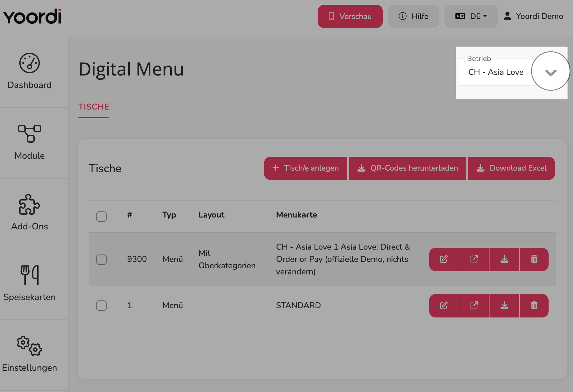The width and height of the screenshot is (573, 392).
Task: Click the # column header
Action: click(x=129, y=215)
